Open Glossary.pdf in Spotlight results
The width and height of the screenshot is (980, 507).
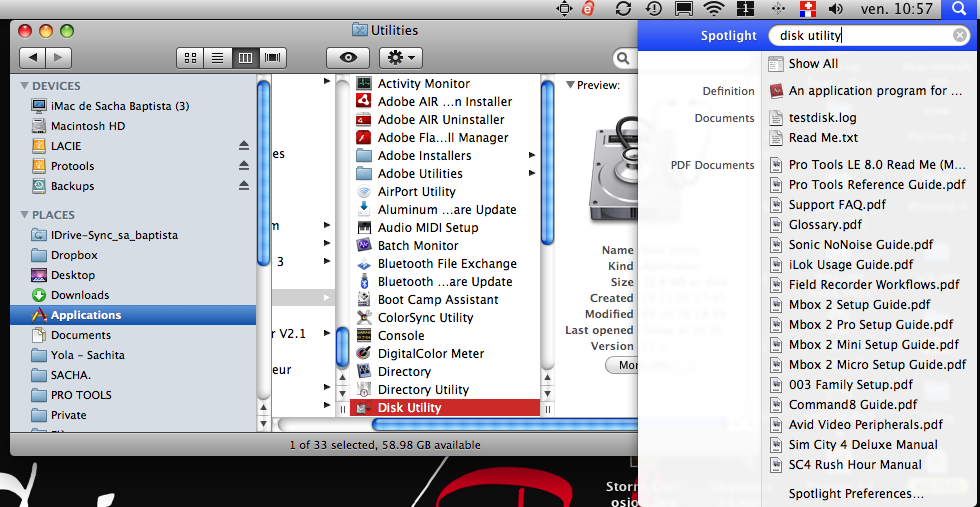[x=814, y=224]
